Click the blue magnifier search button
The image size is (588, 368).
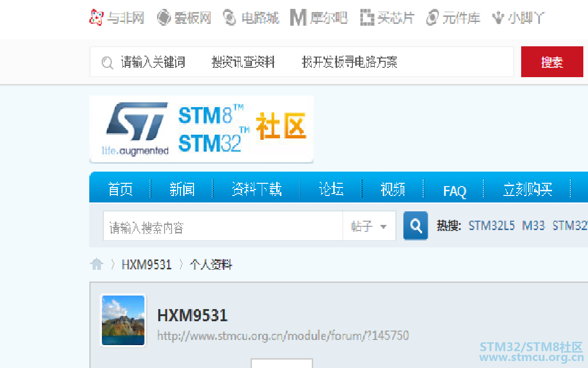pos(416,226)
